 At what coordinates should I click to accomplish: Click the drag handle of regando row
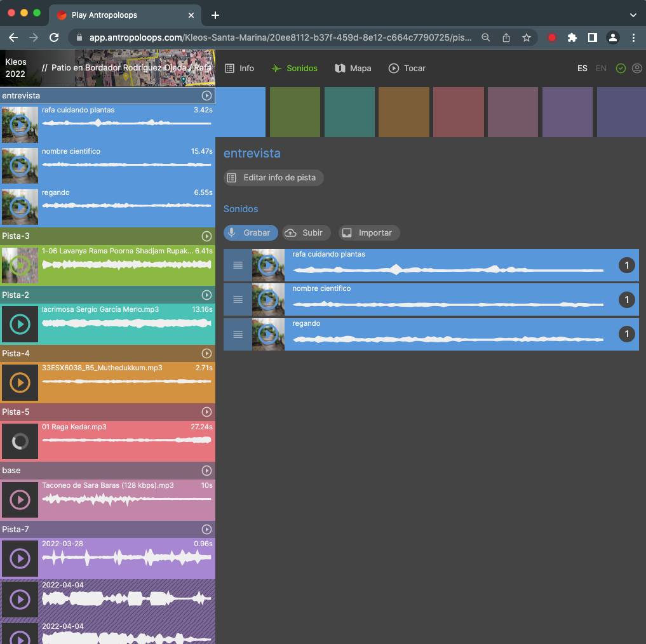(238, 334)
